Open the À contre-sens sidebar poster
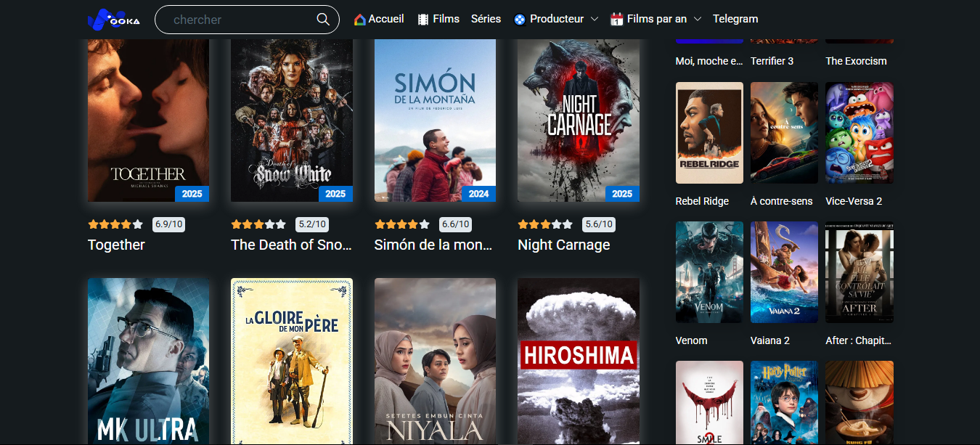Screen dimensions: 980x445 784,133
